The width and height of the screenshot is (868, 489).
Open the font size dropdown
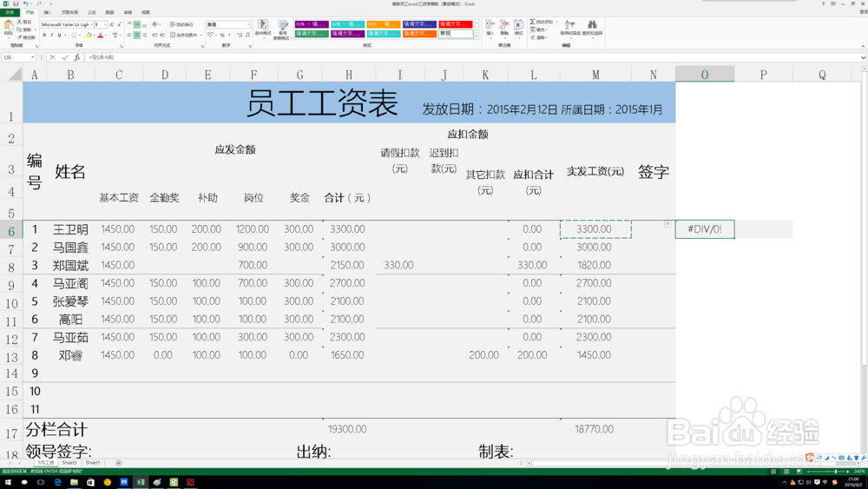tap(105, 24)
